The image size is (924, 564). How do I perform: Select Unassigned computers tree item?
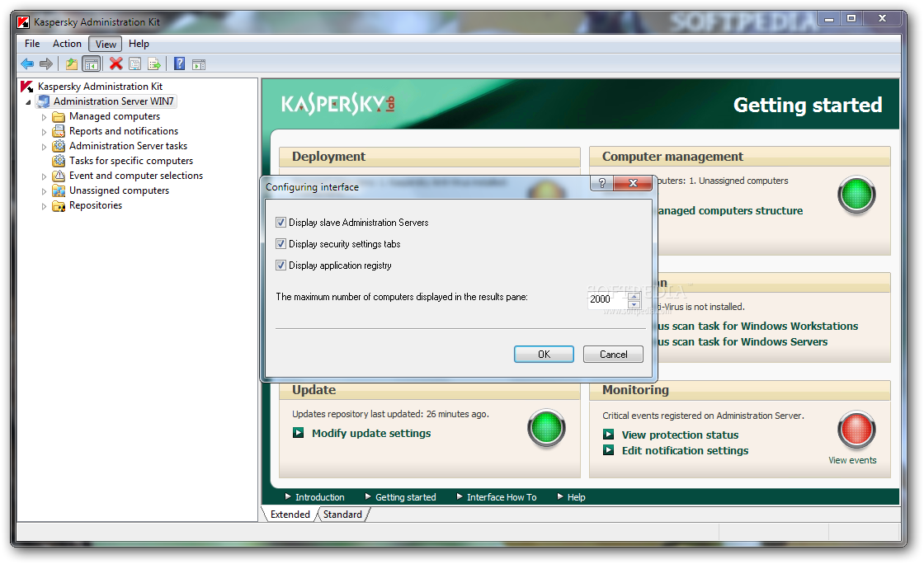(119, 190)
